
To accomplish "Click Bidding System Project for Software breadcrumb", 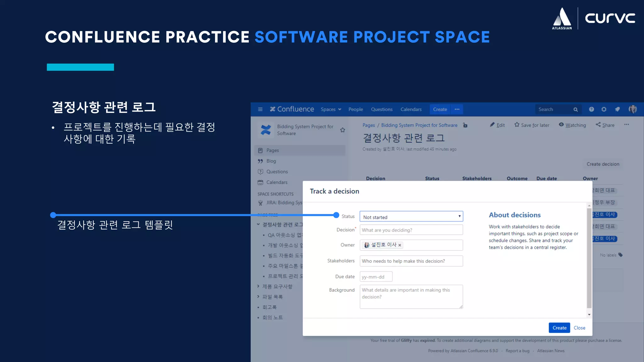I will coord(419,125).
